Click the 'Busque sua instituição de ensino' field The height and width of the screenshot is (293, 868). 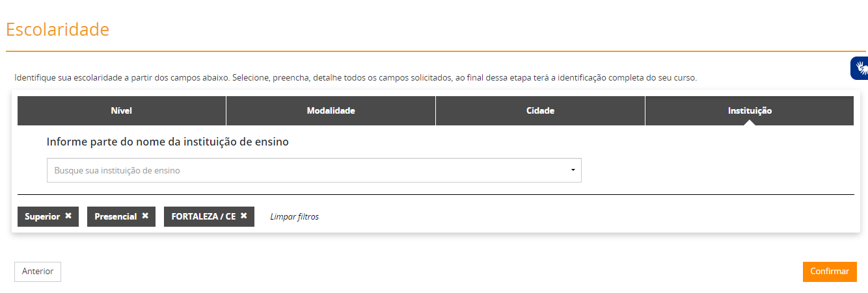coord(306,170)
